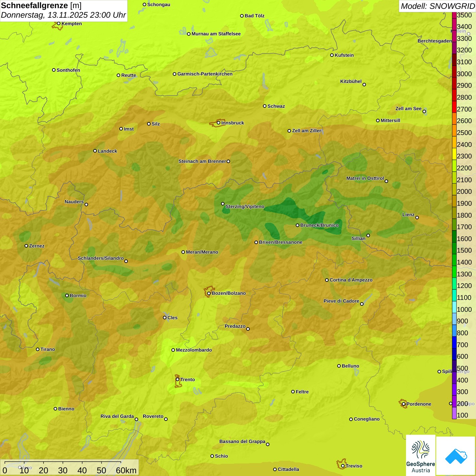
Task: Click the Mezzolombardo label
Action: tap(194, 350)
